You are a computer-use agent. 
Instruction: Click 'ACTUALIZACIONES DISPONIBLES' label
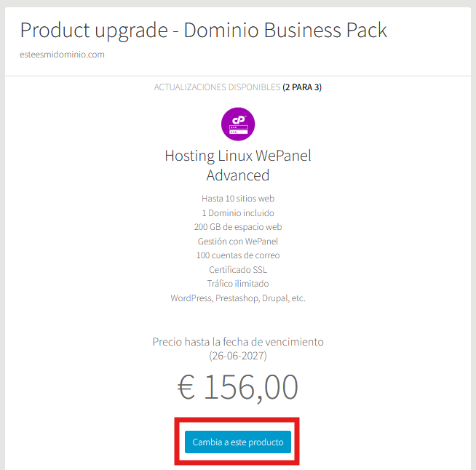(217, 87)
